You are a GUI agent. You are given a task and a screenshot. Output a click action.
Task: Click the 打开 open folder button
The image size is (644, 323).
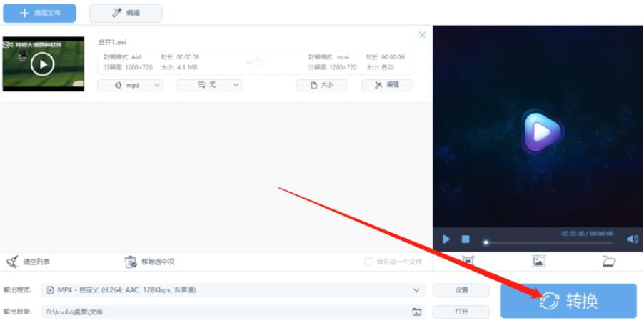point(461,312)
